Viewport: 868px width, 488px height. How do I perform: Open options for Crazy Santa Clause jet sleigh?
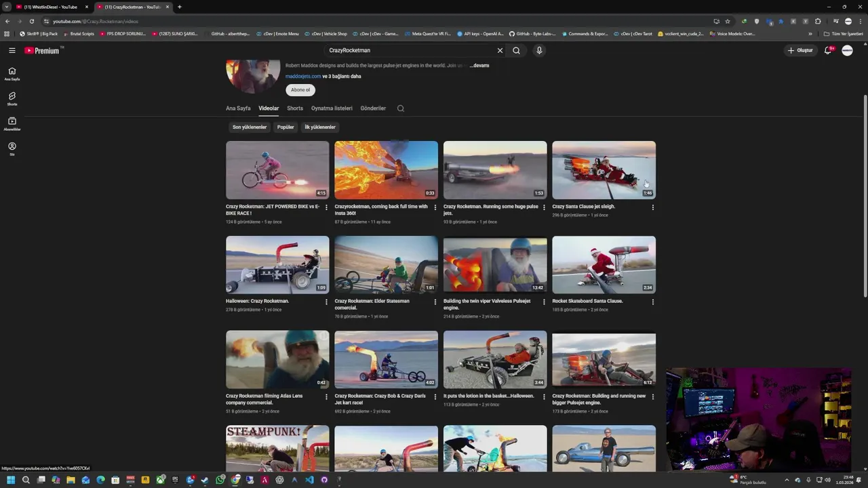(653, 207)
